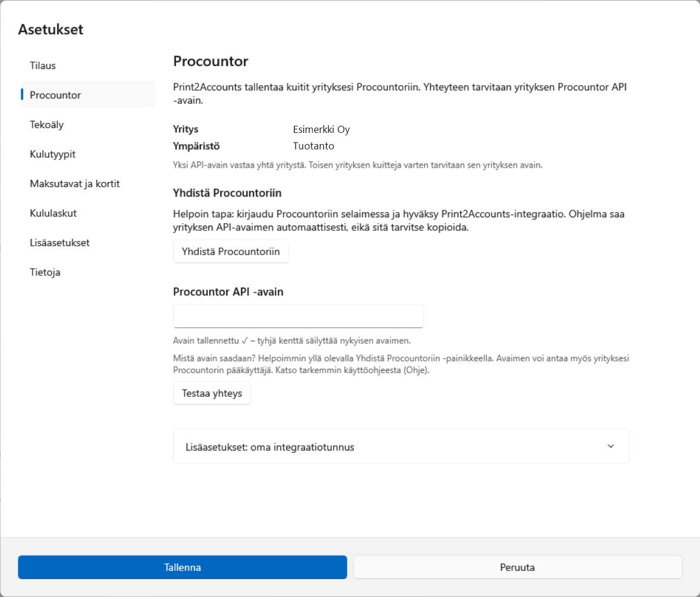Click the Procountor page heading

click(211, 61)
